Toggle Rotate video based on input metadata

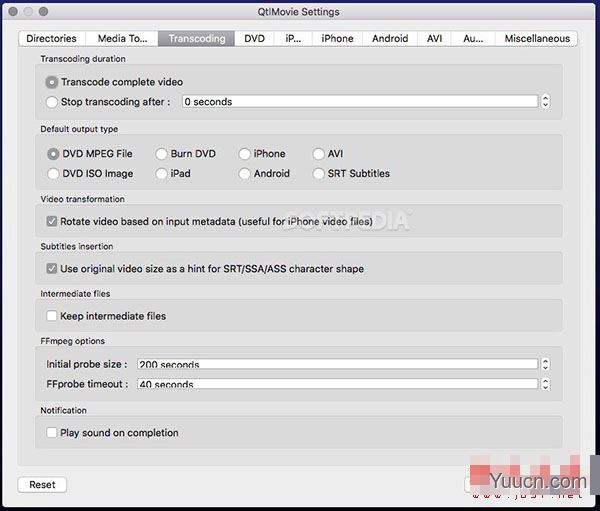pos(52,221)
